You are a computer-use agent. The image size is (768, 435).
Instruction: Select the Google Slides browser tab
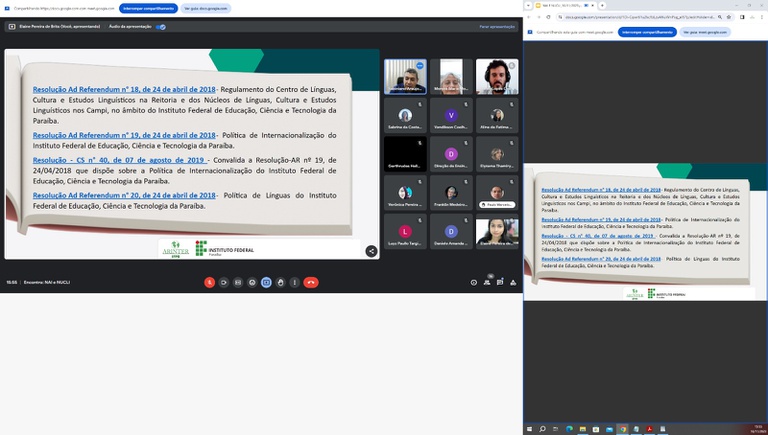point(570,5)
